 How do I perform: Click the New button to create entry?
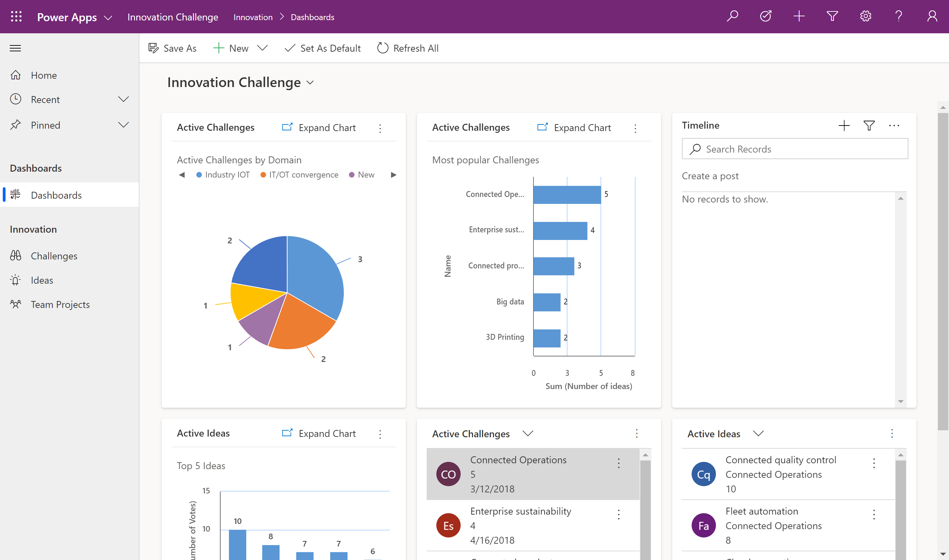[x=238, y=48]
